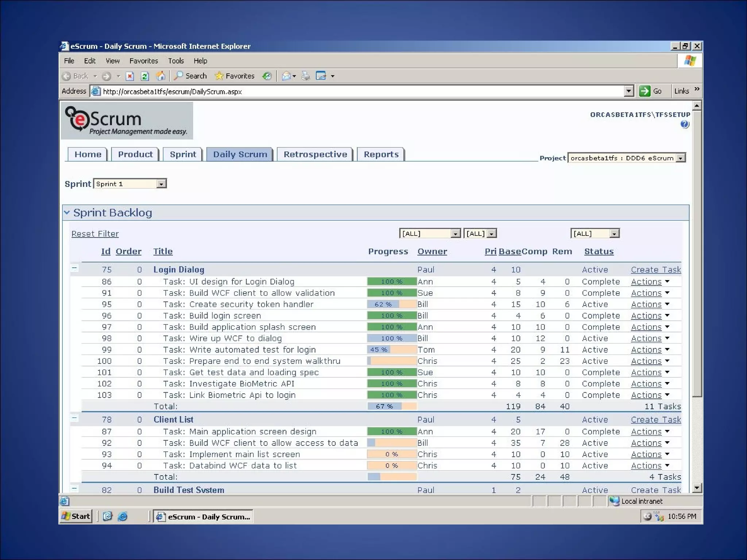Click the IE Home toolbar icon

point(160,76)
